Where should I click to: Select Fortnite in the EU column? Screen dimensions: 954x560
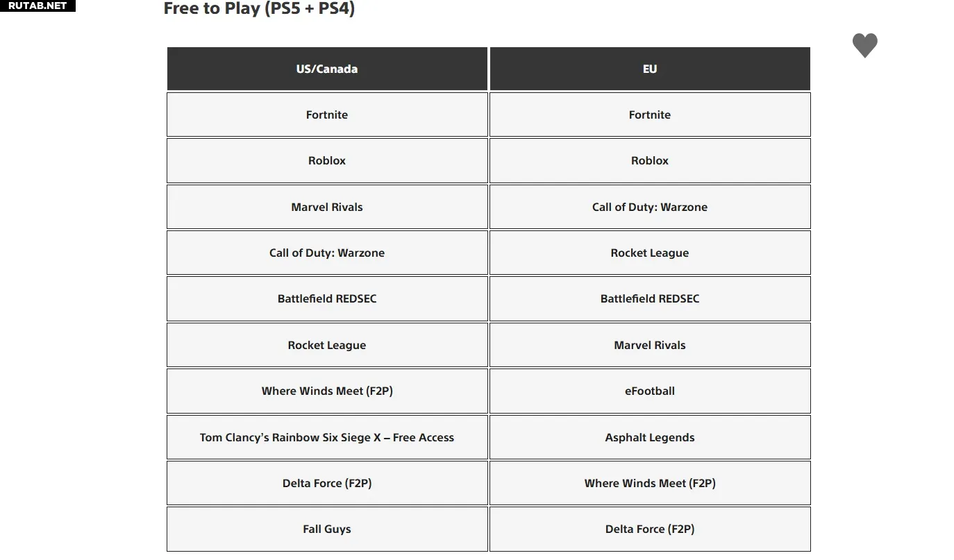650,114
